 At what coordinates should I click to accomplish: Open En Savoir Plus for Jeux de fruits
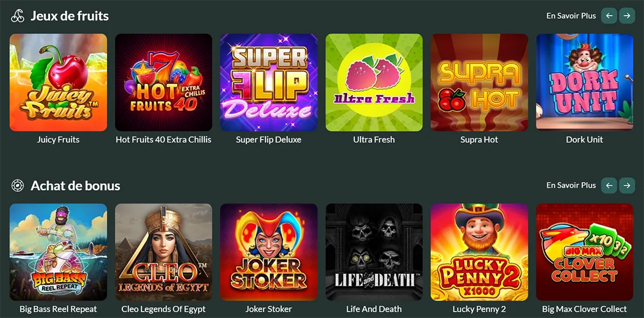click(x=571, y=16)
